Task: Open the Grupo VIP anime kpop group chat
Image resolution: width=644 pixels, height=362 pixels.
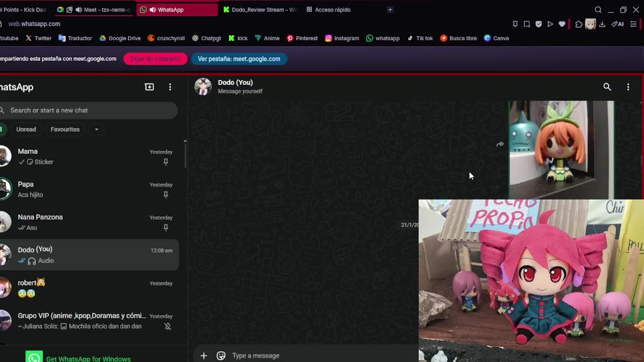Action: 90,321
